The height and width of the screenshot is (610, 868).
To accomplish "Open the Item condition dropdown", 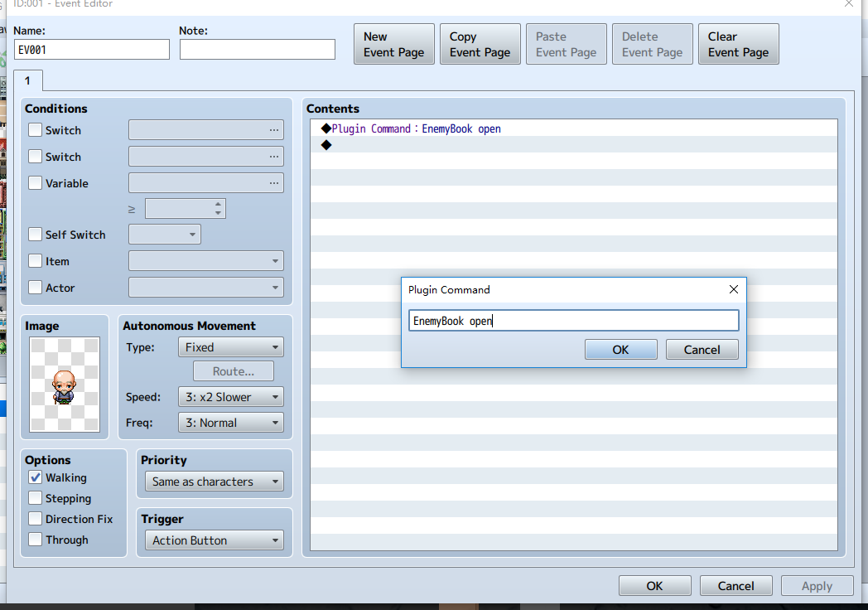I will pyautogui.click(x=206, y=261).
